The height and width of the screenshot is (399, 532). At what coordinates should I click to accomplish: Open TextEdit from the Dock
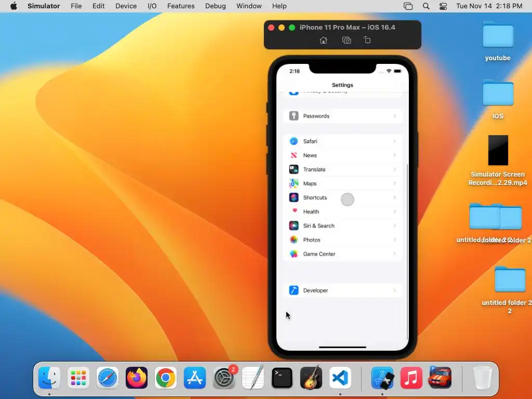[253, 378]
